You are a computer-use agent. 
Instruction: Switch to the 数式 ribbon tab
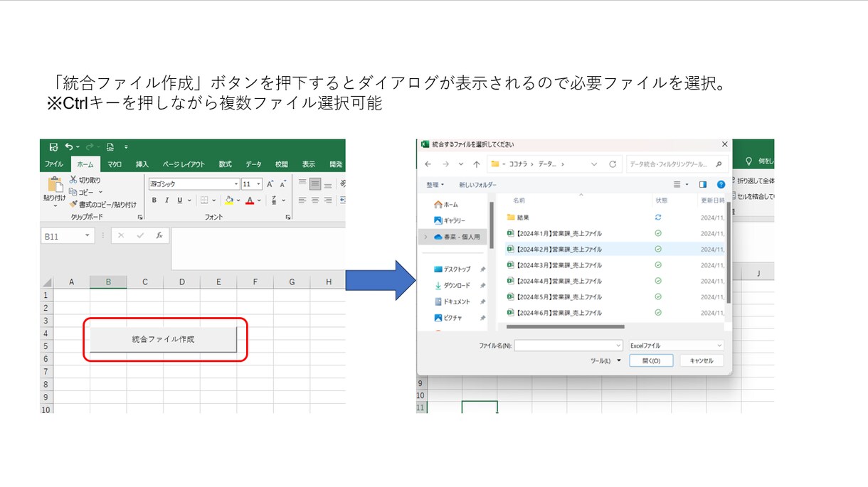pos(225,164)
